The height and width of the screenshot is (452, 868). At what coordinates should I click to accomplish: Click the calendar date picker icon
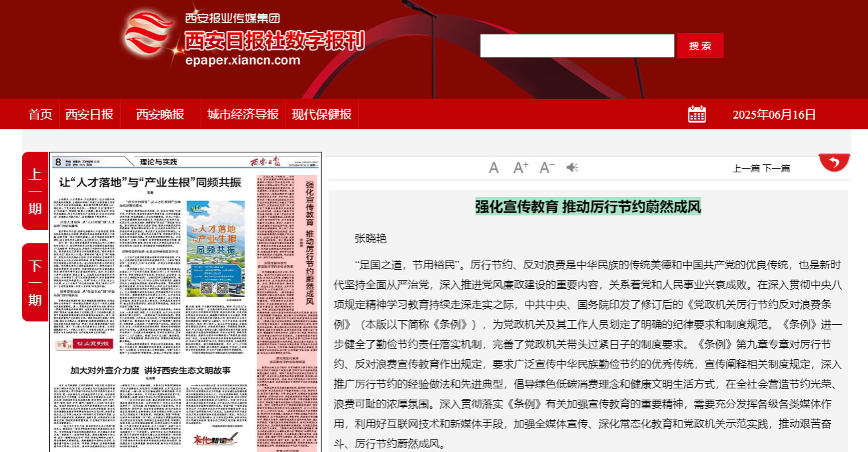point(696,114)
